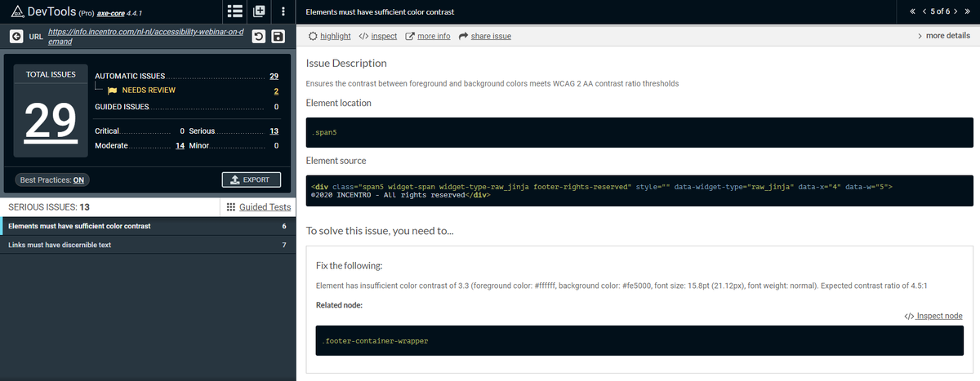The width and height of the screenshot is (980, 381).
Task: Click the Total Issues label
Action: (51, 74)
